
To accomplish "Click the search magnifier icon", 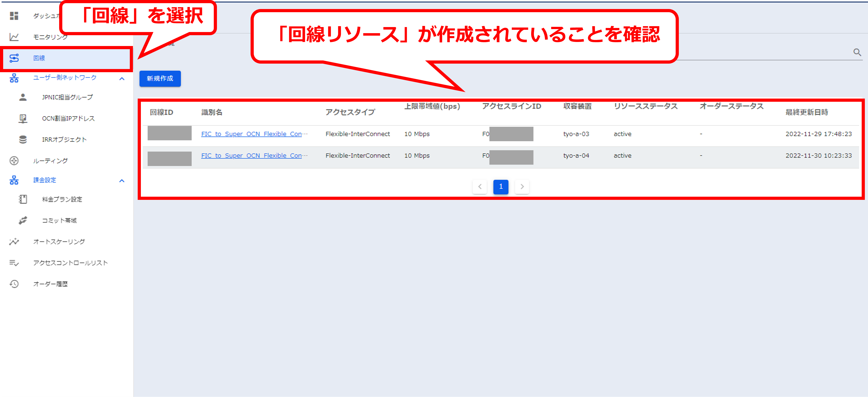I will click(x=857, y=52).
